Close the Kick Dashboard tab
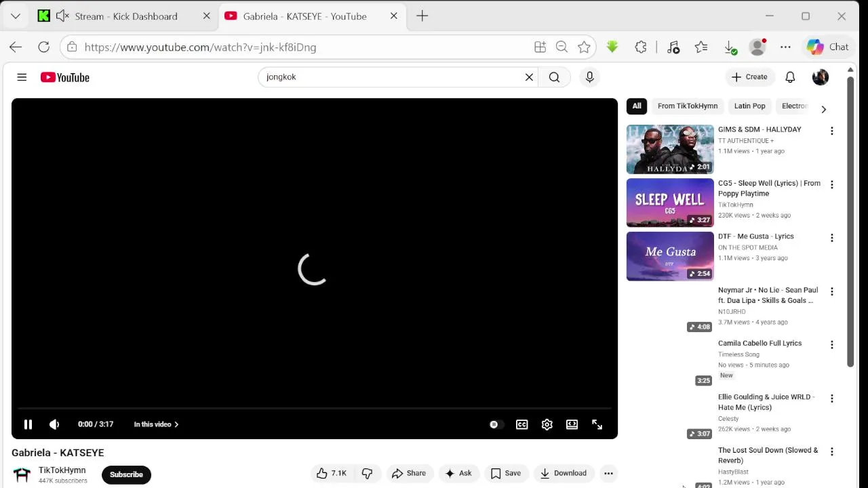Viewport: 868px width, 488px height. [207, 16]
